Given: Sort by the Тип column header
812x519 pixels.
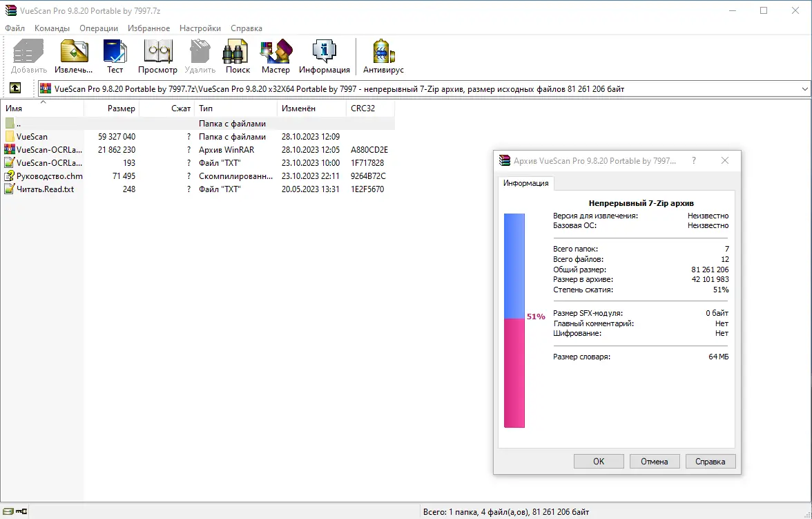Looking at the screenshot, I should point(235,108).
